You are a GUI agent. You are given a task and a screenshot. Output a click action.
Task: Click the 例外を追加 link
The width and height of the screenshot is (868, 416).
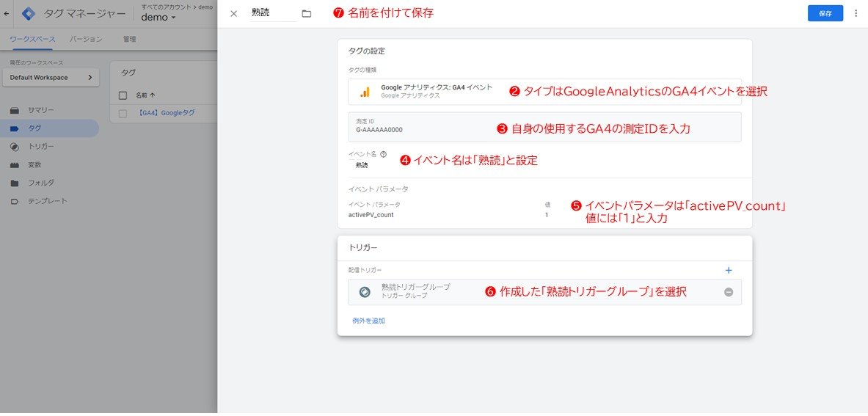[x=368, y=321]
